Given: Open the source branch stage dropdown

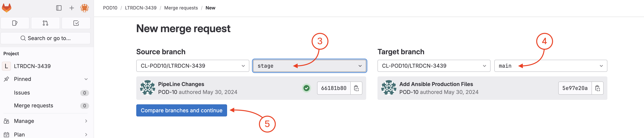Looking at the screenshot, I should point(310,66).
